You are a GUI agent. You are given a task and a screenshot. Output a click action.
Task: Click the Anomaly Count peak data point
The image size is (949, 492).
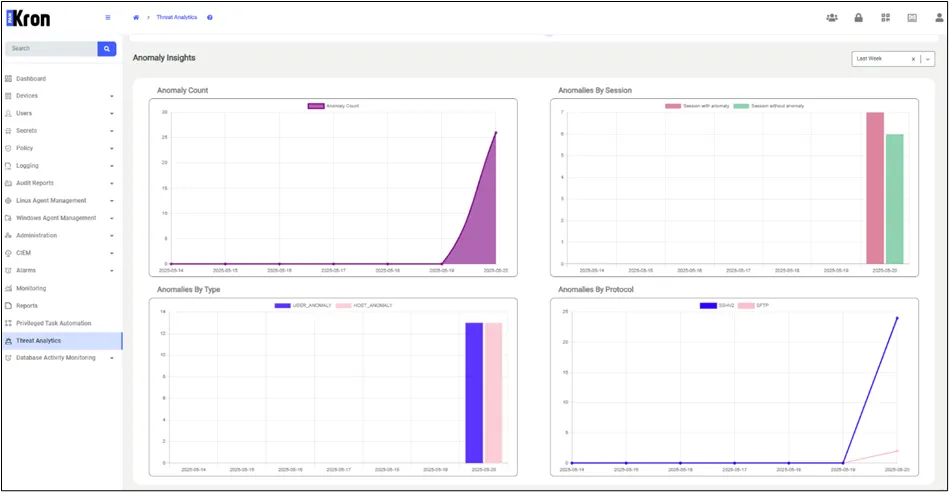pos(496,133)
